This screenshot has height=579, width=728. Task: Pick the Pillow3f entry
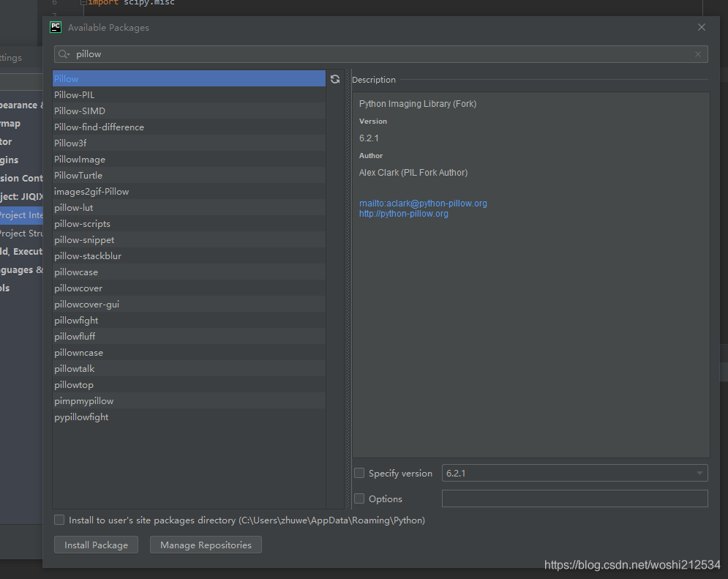click(189, 143)
